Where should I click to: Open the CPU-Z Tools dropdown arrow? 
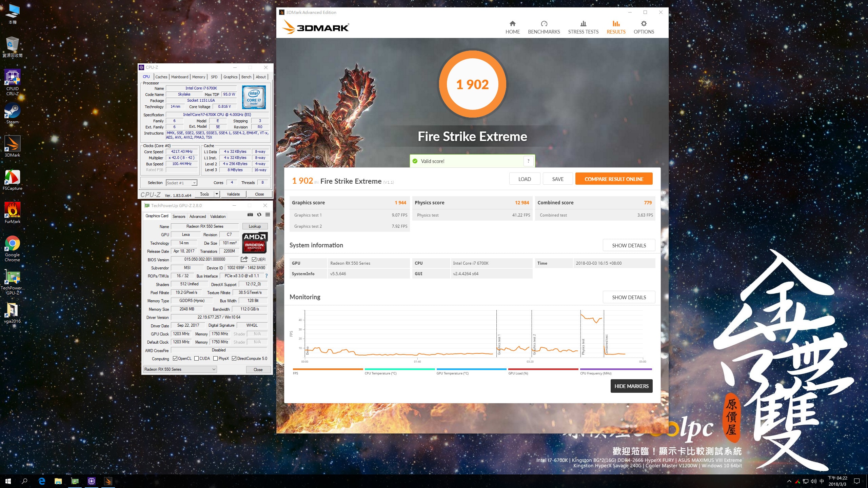tap(217, 194)
